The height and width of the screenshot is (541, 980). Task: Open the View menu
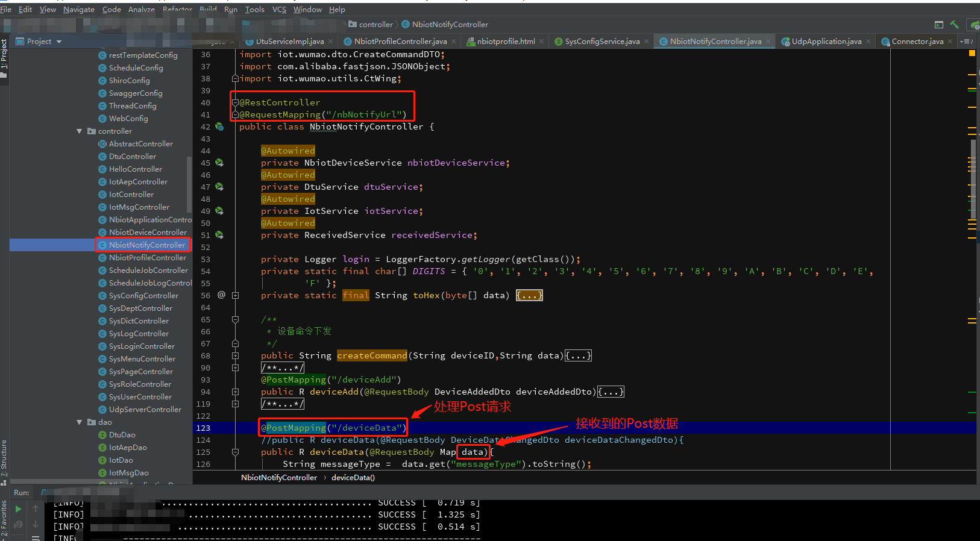[48, 9]
